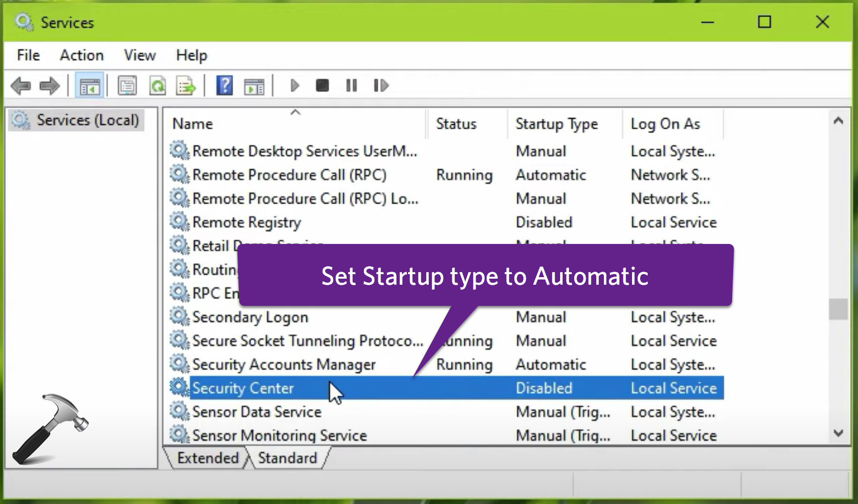Click the gear icon beside Sensor Monitoring Service
Viewport: 858px width, 504px height.
pyautogui.click(x=179, y=435)
